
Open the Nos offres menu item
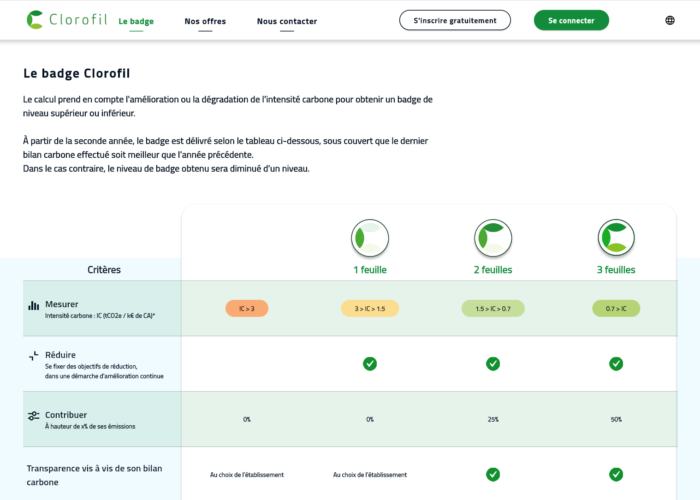click(x=205, y=21)
